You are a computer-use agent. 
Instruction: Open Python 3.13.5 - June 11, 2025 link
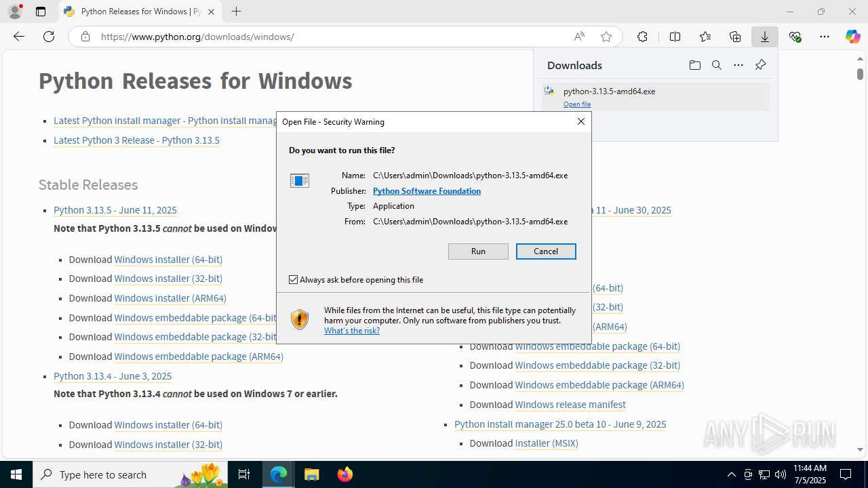115,210
